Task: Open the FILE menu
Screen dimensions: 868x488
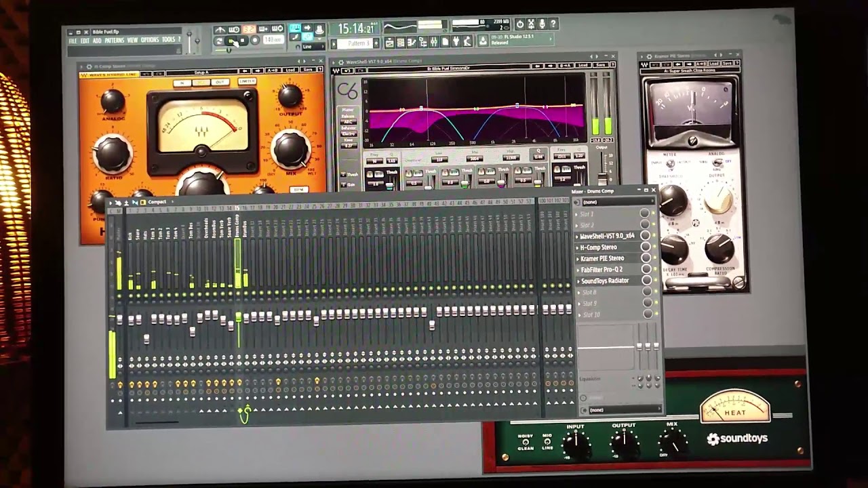Action: pyautogui.click(x=73, y=41)
